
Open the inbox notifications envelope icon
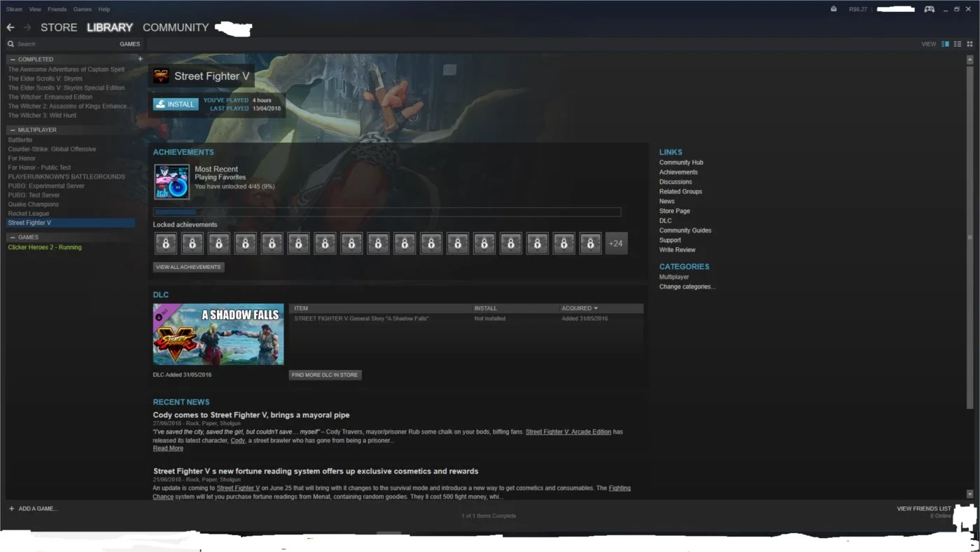pyautogui.click(x=833, y=9)
